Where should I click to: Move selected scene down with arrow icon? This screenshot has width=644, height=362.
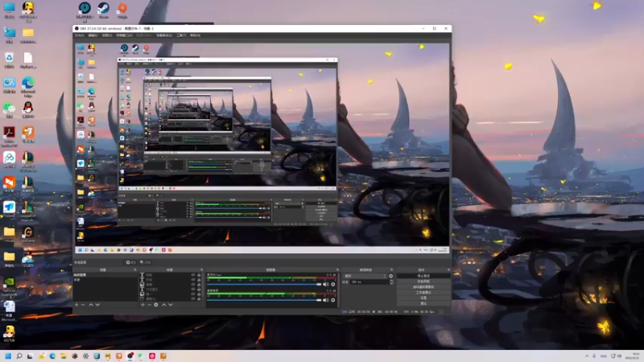point(97,305)
